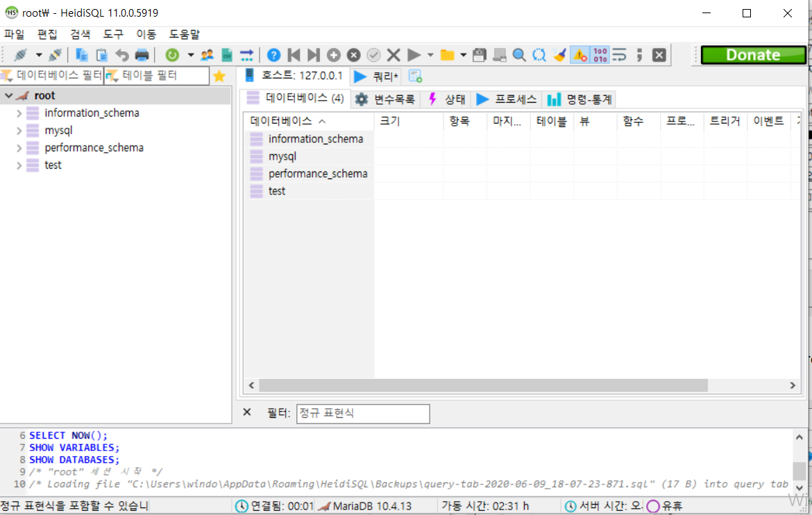Click the undo arrow icon
This screenshot has width=812, height=515.
point(121,55)
